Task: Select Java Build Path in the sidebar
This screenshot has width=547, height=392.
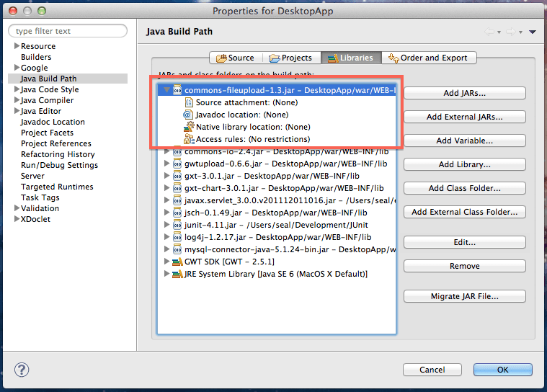Action: (x=68, y=79)
